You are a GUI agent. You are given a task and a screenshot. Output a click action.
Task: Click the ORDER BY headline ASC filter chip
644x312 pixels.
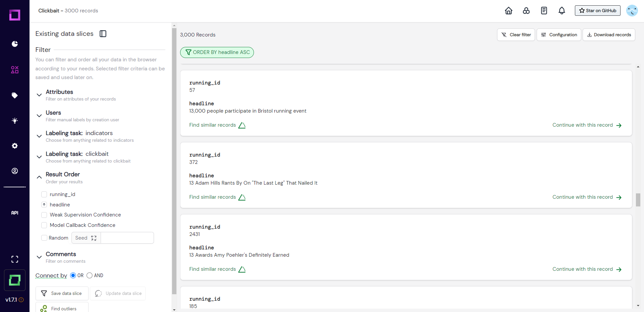tap(217, 52)
